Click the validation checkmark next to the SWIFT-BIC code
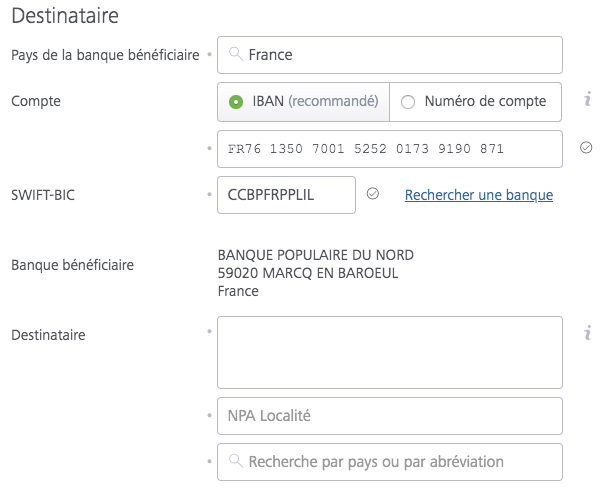The width and height of the screenshot is (608, 487). 372,194
